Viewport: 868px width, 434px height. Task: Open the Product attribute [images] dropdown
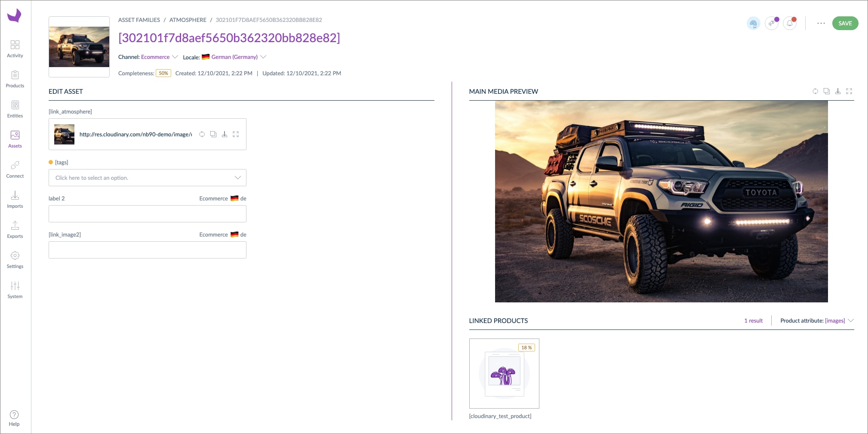tap(817, 320)
